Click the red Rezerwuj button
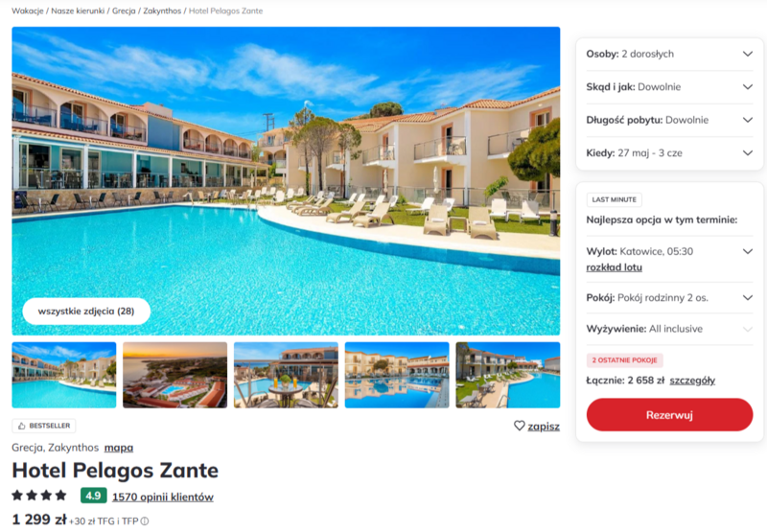 tap(669, 415)
